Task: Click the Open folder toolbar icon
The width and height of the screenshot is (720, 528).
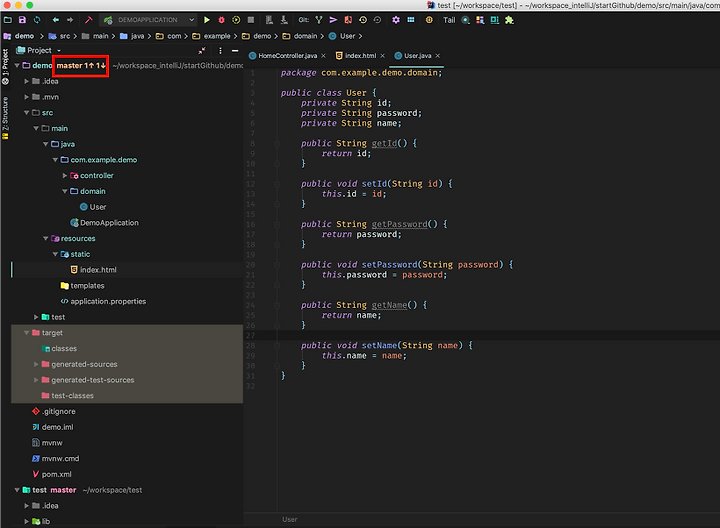Action: coord(8,20)
